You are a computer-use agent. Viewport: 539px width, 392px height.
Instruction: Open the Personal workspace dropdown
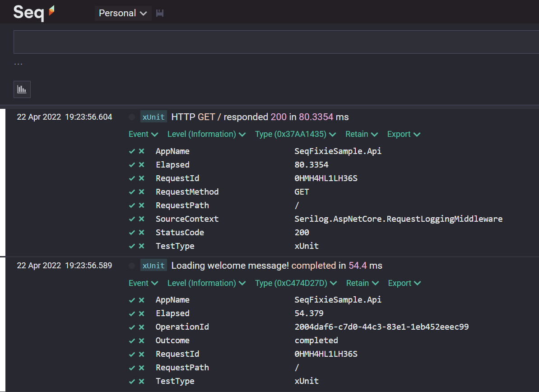click(123, 13)
